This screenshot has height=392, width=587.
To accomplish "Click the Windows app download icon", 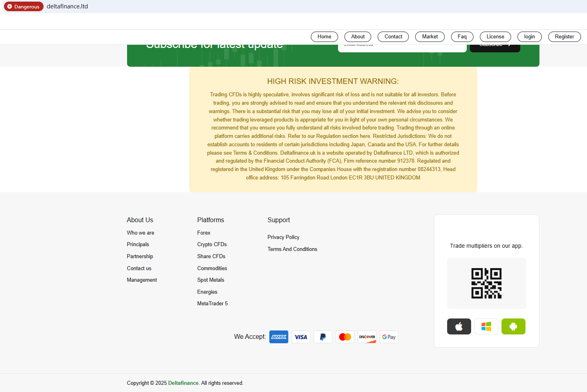I will pos(486,326).
